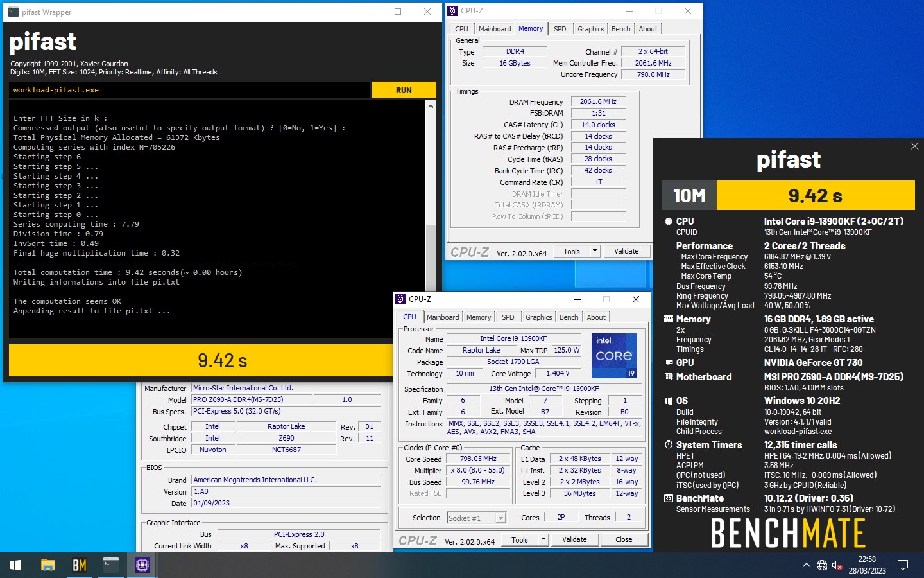
Task: Click DRAM Frequency value 2061.6 MHz
Action: pyautogui.click(x=598, y=101)
